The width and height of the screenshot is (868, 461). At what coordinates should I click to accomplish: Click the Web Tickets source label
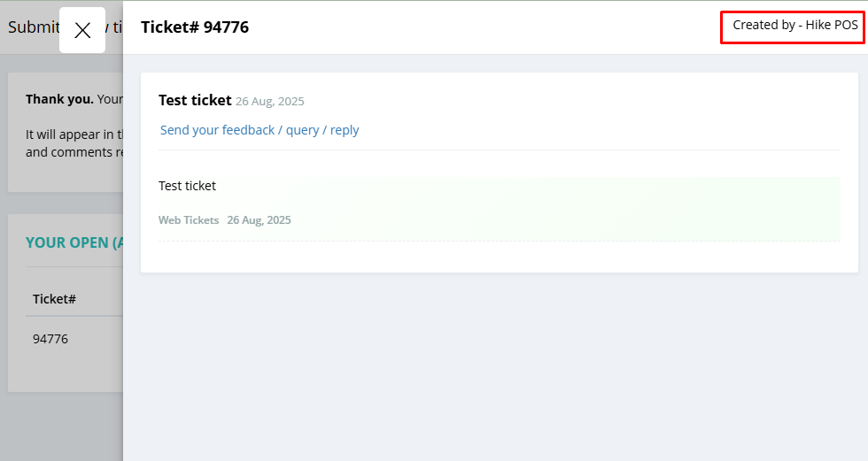click(189, 220)
